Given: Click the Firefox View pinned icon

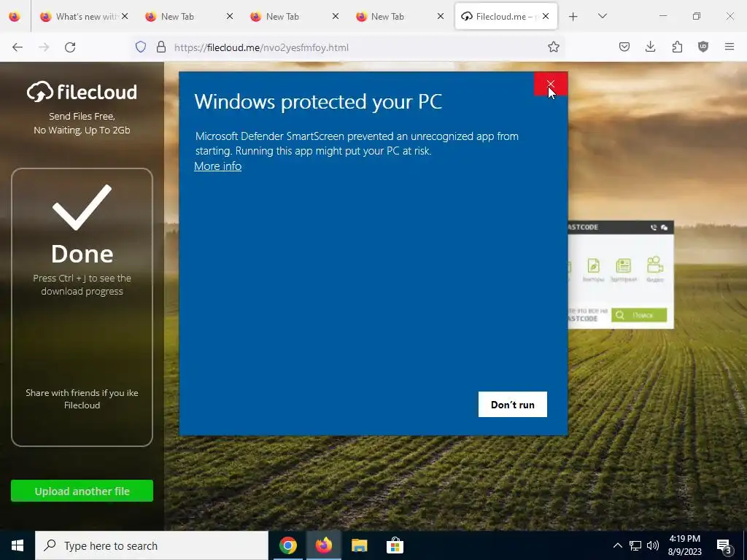Looking at the screenshot, I should pos(15,17).
